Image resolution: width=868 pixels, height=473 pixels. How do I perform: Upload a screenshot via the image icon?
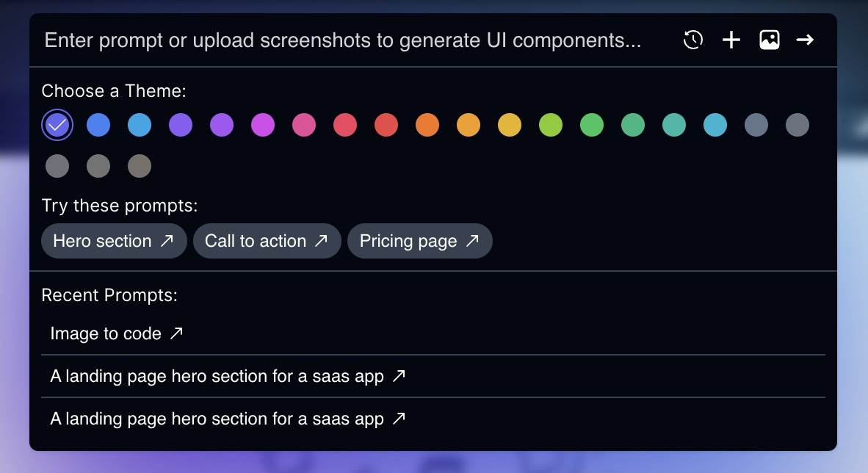(x=770, y=40)
